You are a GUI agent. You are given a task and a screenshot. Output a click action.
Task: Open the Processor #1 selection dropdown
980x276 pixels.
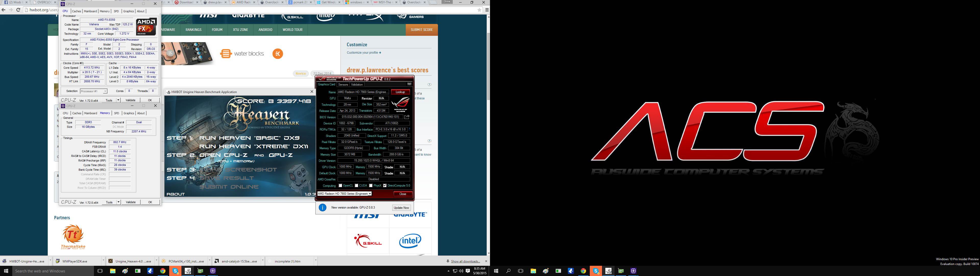tap(94, 91)
